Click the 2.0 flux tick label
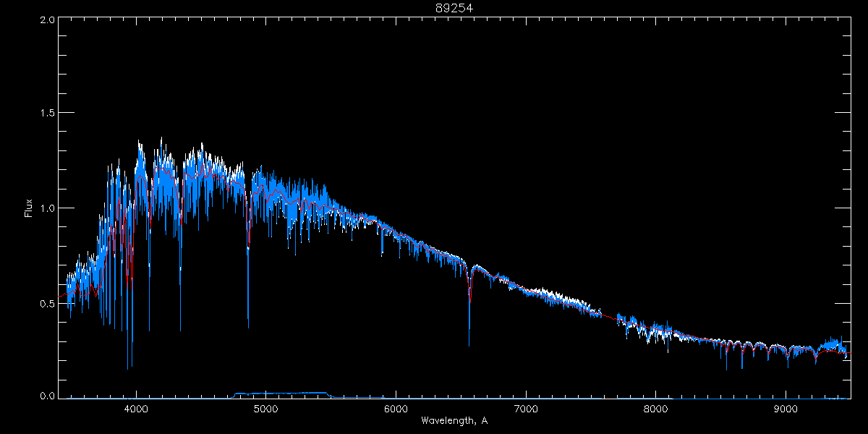 pos(47,20)
